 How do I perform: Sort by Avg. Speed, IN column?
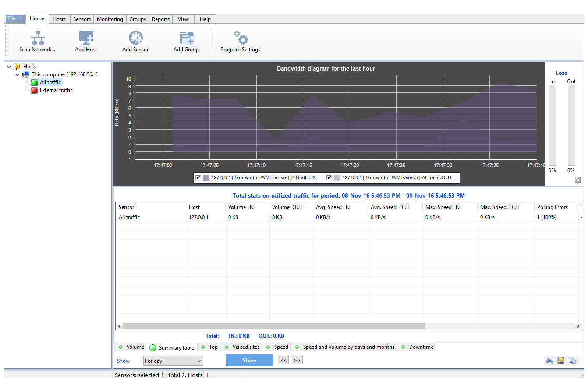coord(340,207)
